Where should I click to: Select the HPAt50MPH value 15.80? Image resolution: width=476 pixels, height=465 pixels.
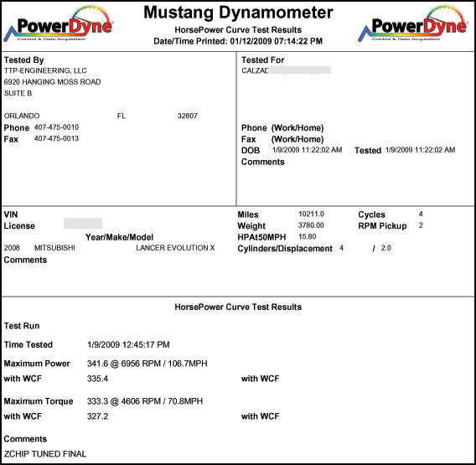click(x=308, y=237)
